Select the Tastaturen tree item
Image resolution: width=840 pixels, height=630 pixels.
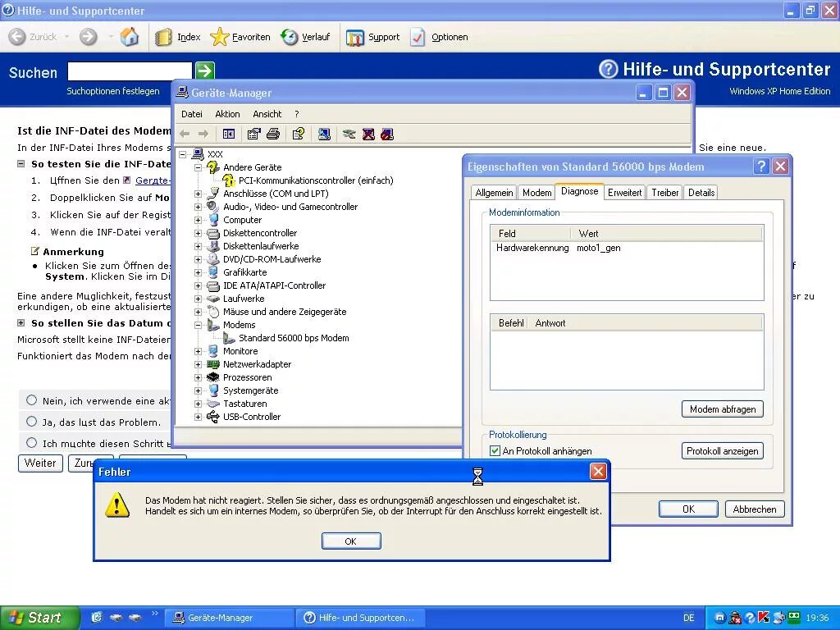[244, 404]
